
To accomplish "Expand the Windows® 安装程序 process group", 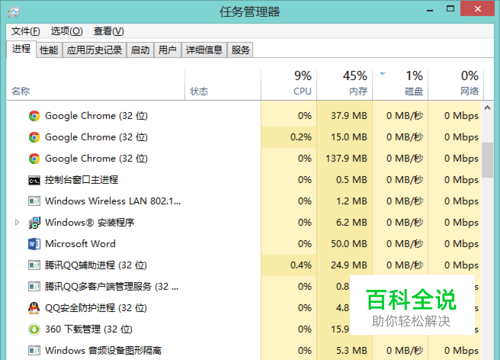I will 17,222.
